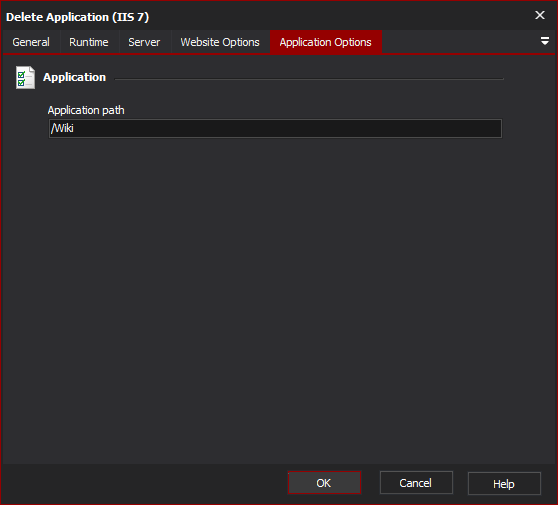The width and height of the screenshot is (558, 505).
Task: Open the Runtime tab
Action: pyautogui.click(x=89, y=42)
